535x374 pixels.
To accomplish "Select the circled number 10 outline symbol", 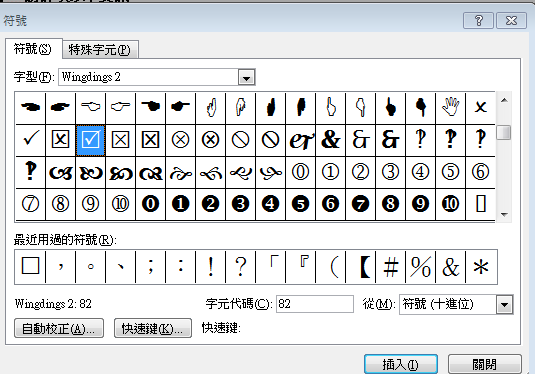I will pos(120,204).
